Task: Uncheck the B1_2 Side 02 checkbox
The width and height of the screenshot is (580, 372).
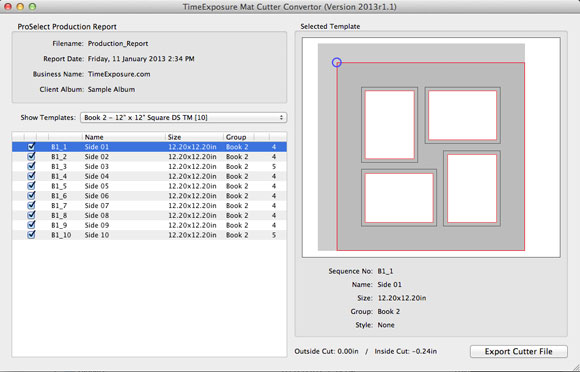Action: (31, 156)
